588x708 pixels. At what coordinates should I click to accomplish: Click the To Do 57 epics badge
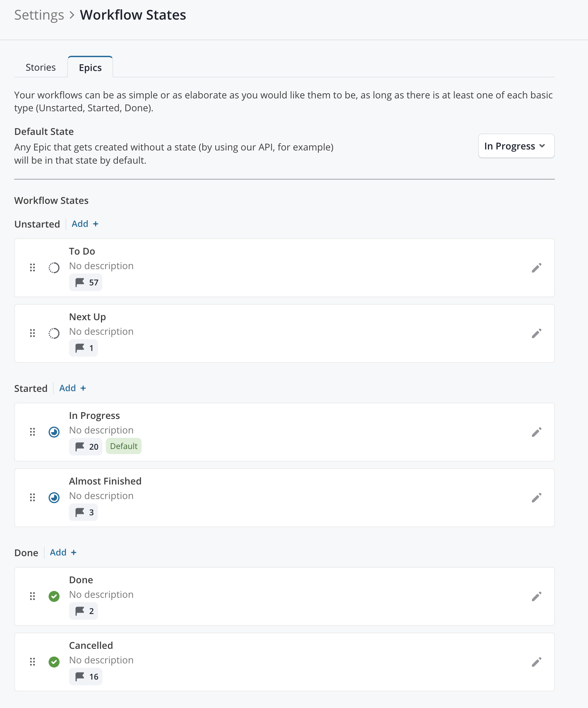pos(85,282)
